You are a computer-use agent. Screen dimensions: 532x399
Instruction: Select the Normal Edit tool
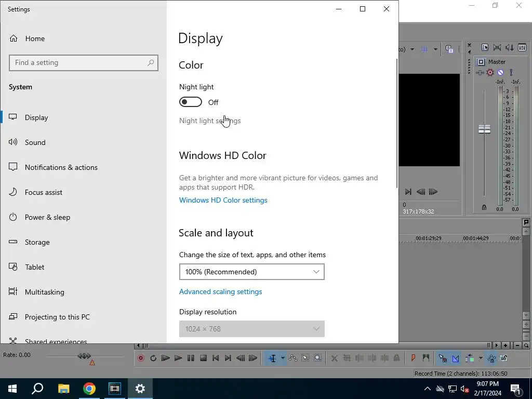click(272, 358)
